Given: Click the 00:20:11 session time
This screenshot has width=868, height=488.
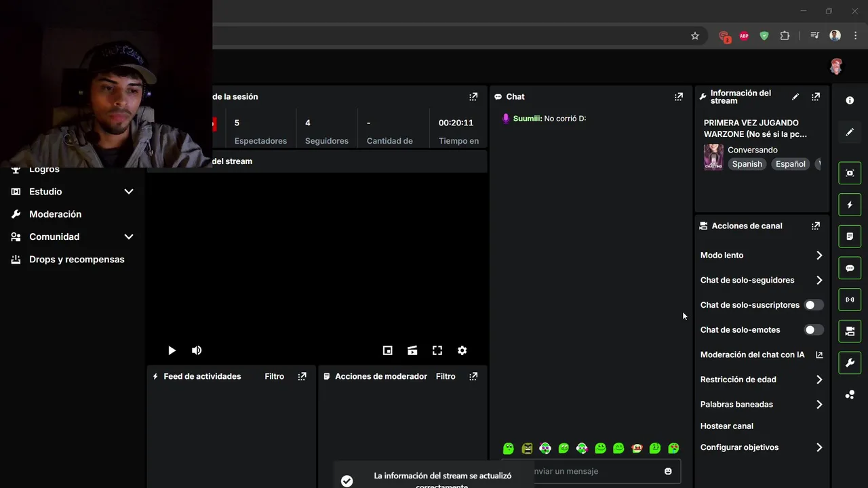Looking at the screenshot, I should (x=456, y=123).
